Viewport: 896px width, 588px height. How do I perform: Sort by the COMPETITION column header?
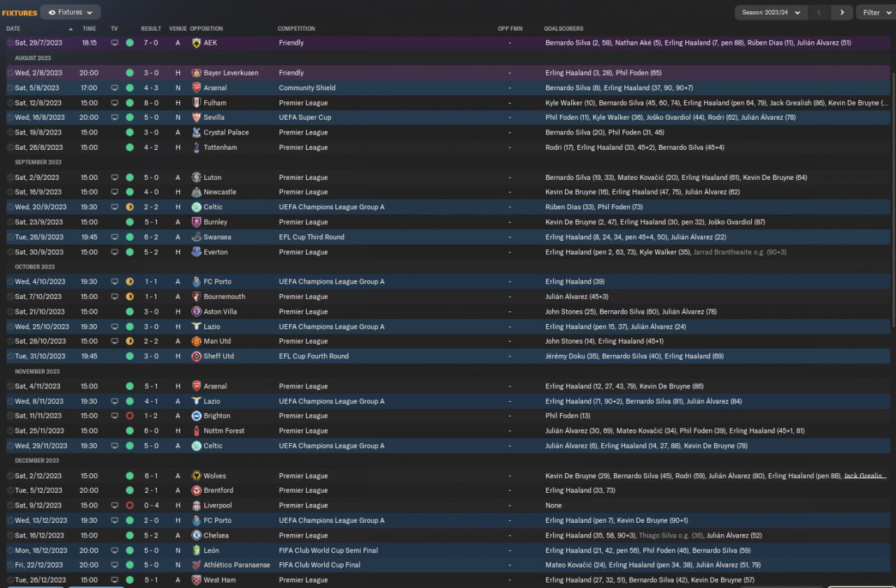point(296,29)
